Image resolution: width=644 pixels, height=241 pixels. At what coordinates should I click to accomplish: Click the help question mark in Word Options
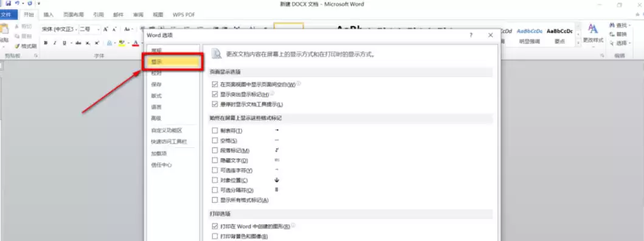coord(471,35)
